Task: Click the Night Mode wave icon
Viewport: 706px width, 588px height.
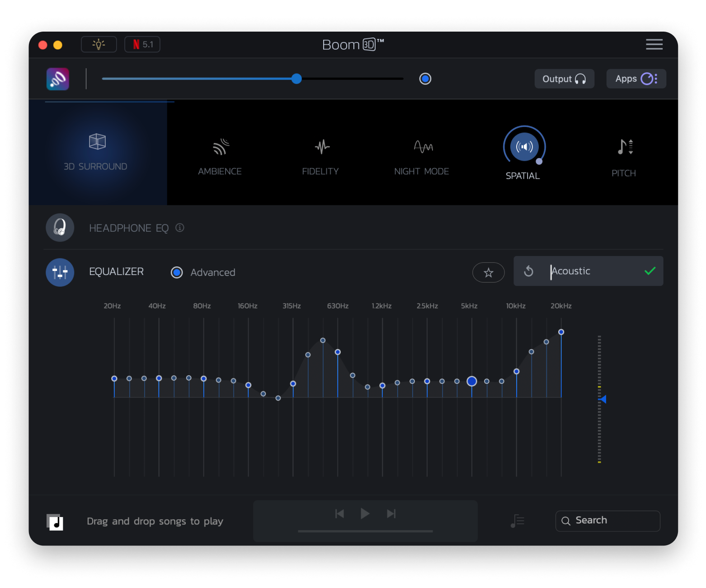Action: (424, 146)
